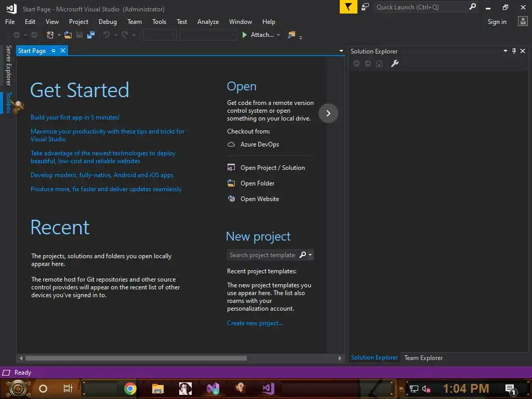Click the New Project toolbar icon
Screen dimensions: 532x399
[x=50, y=35]
